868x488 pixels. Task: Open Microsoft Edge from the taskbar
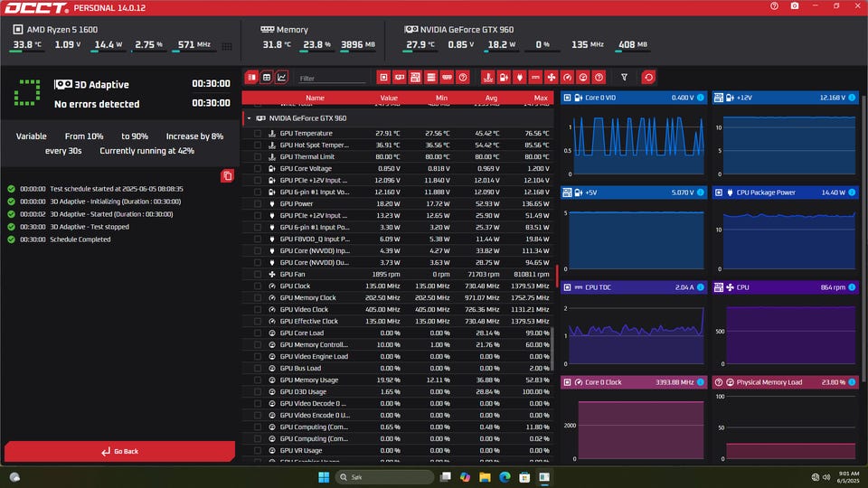tap(505, 477)
